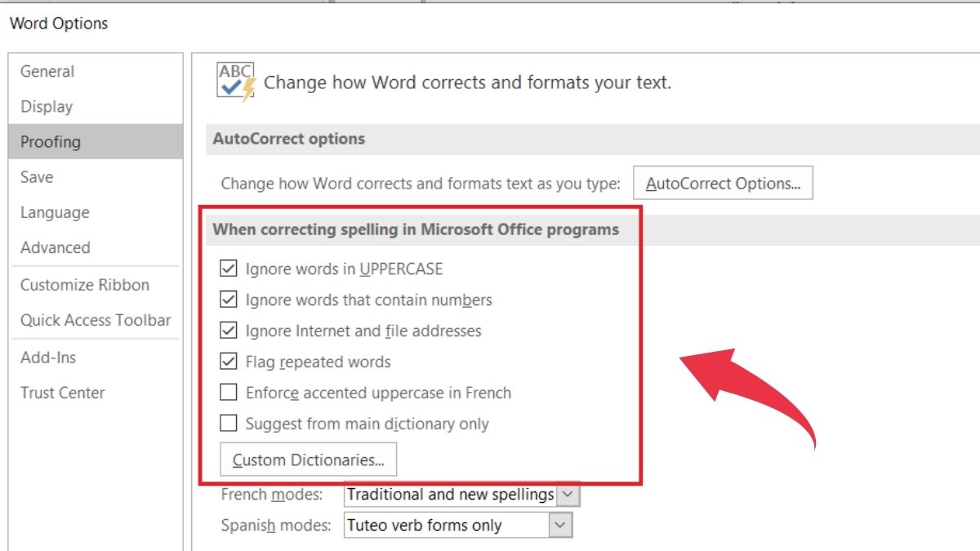The height and width of the screenshot is (551, 980).
Task: Switch to the Language category
Action: 96,212
